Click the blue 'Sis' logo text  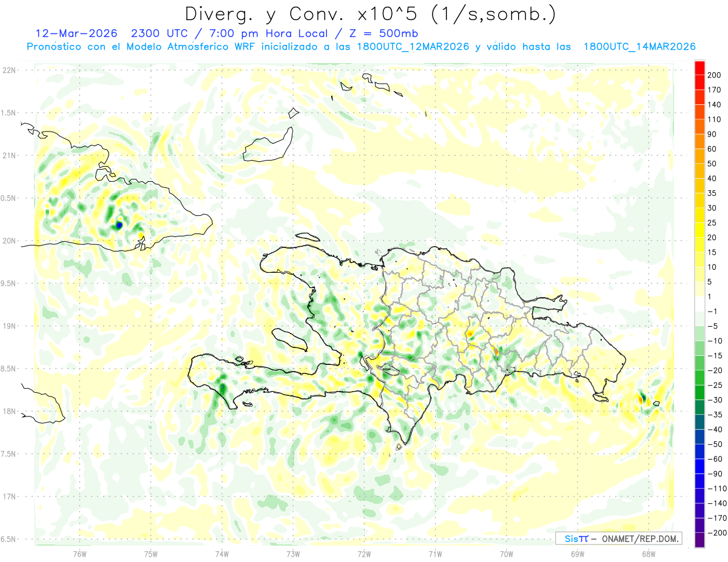pyautogui.click(x=571, y=538)
